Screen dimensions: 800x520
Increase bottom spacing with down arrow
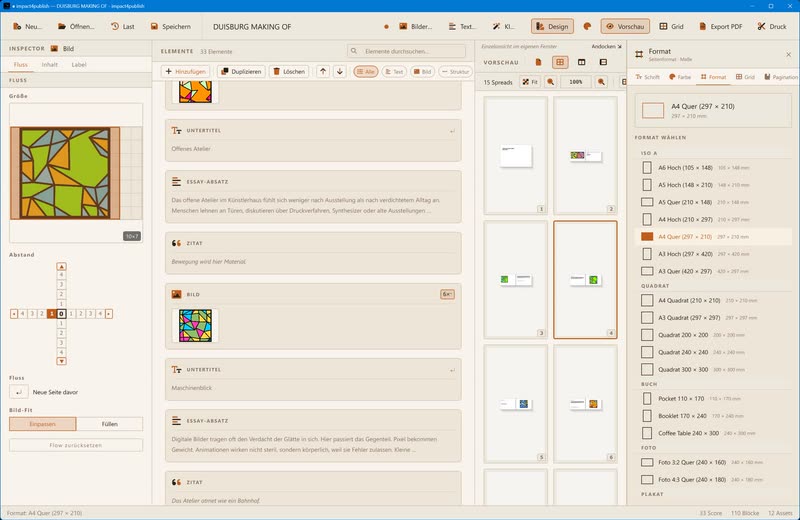pos(61,361)
